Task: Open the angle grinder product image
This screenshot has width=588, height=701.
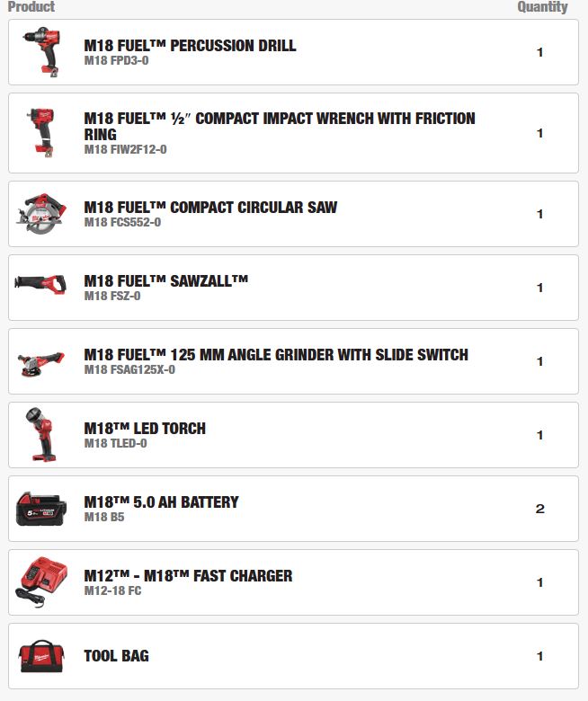Action: pyautogui.click(x=40, y=362)
